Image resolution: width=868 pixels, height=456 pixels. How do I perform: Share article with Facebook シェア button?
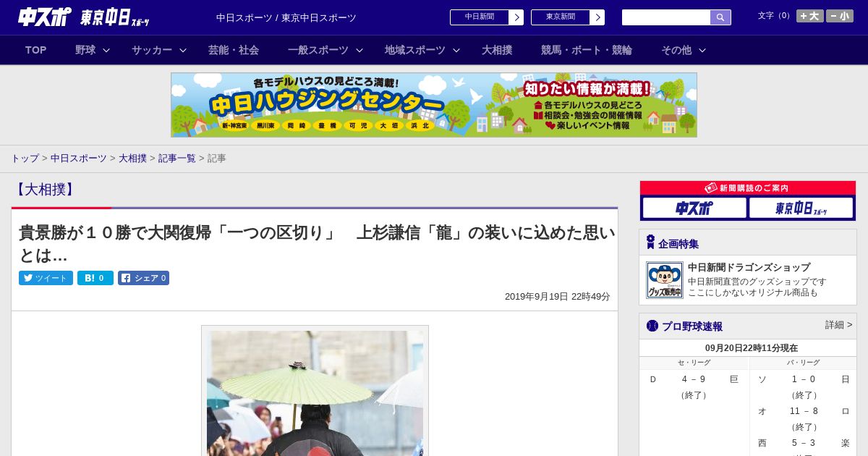(x=143, y=278)
